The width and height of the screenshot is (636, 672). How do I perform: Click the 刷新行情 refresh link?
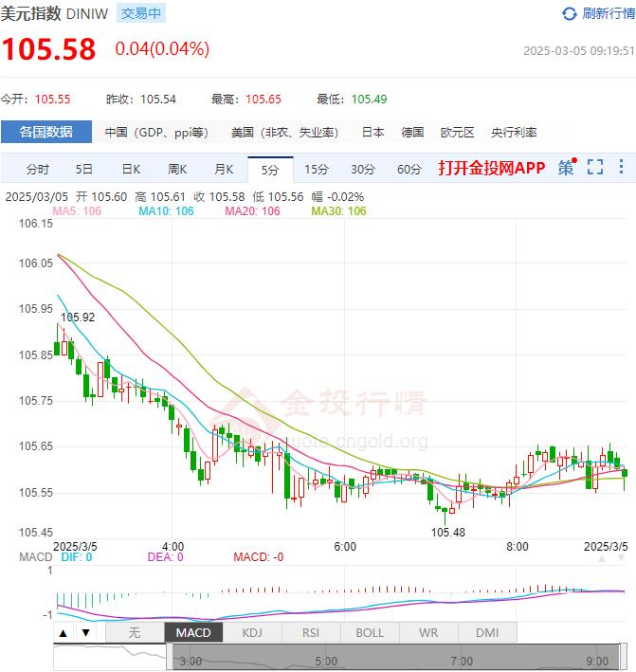(608, 13)
